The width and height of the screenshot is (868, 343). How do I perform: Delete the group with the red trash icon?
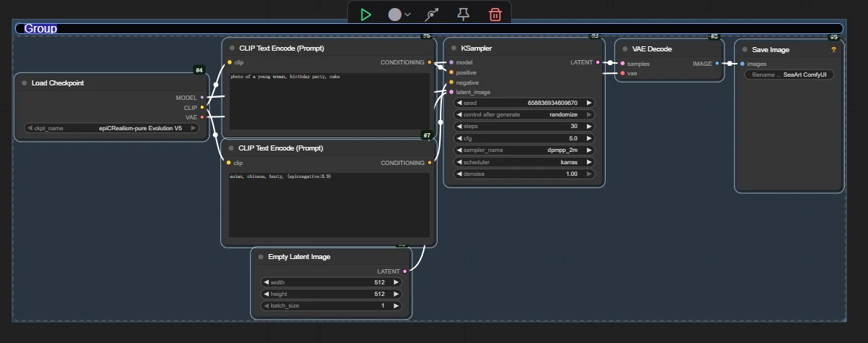495,14
